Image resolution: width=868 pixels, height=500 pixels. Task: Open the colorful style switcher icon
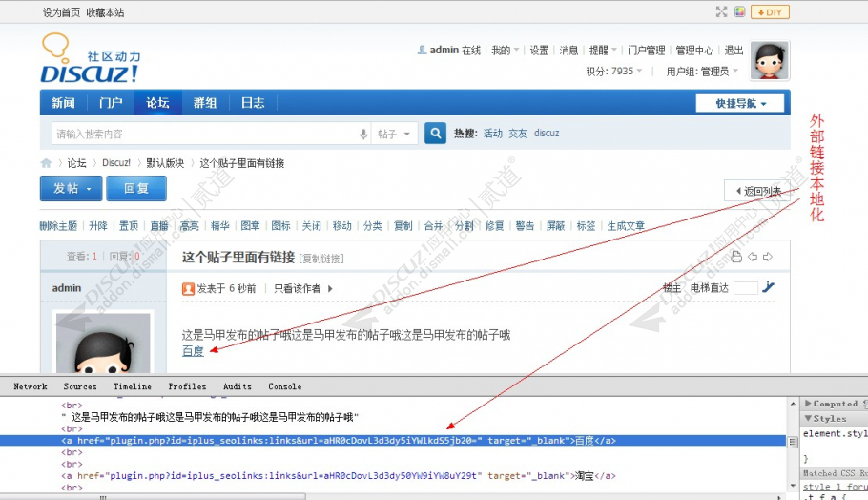(x=739, y=11)
